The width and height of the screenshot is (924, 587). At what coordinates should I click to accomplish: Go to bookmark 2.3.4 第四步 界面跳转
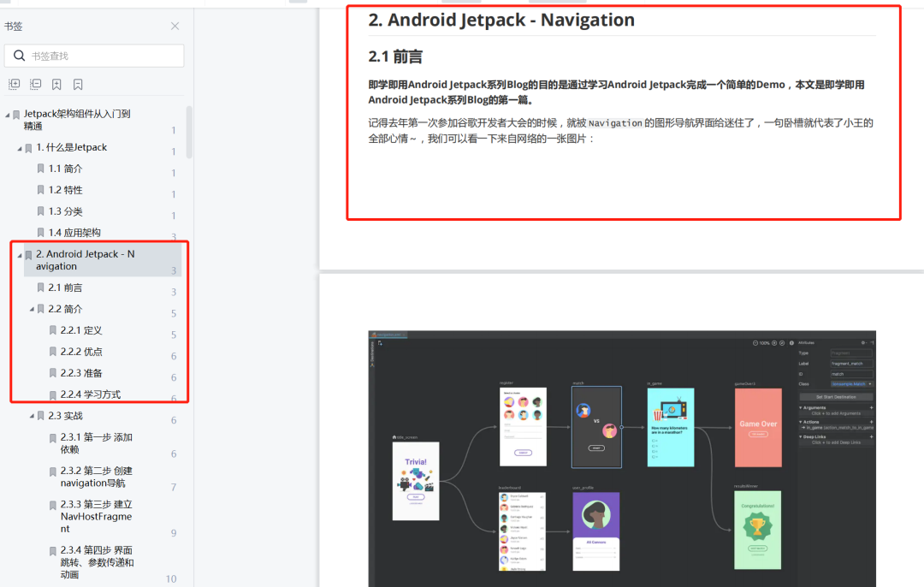97,562
